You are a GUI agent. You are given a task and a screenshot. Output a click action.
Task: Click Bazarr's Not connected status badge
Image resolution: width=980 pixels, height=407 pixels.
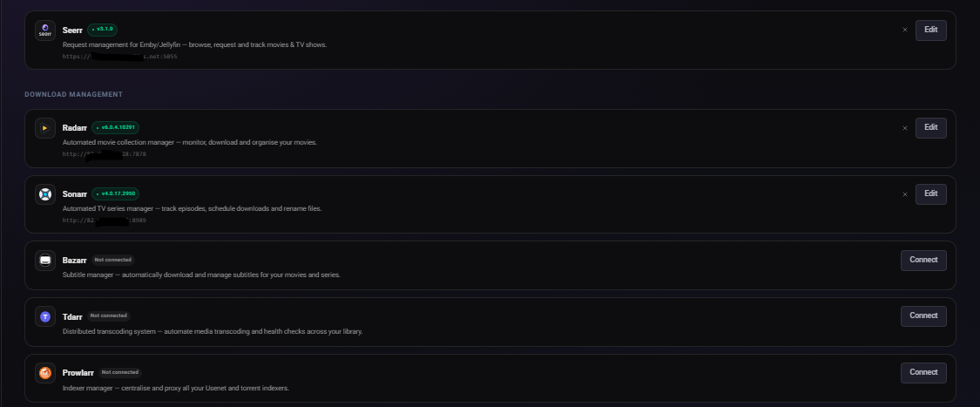[113, 260]
